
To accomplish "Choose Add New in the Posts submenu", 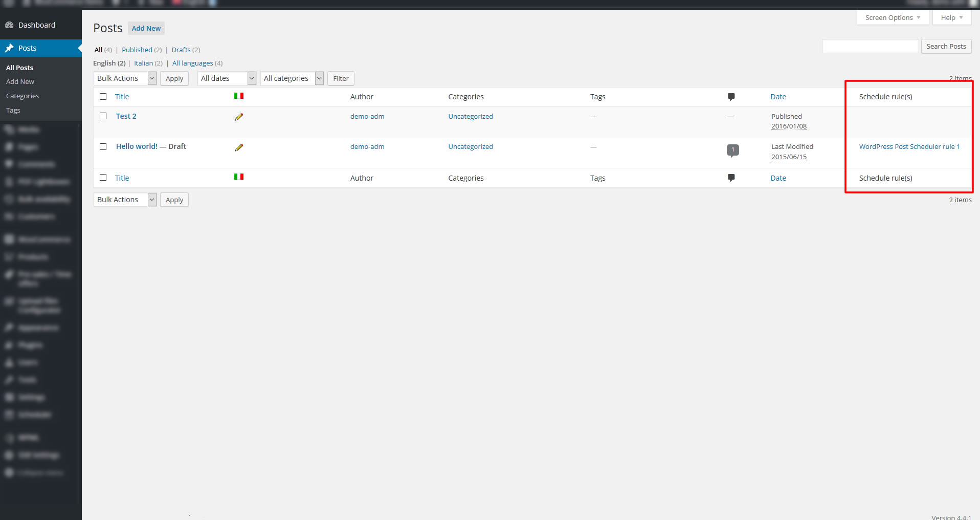I will [x=20, y=82].
